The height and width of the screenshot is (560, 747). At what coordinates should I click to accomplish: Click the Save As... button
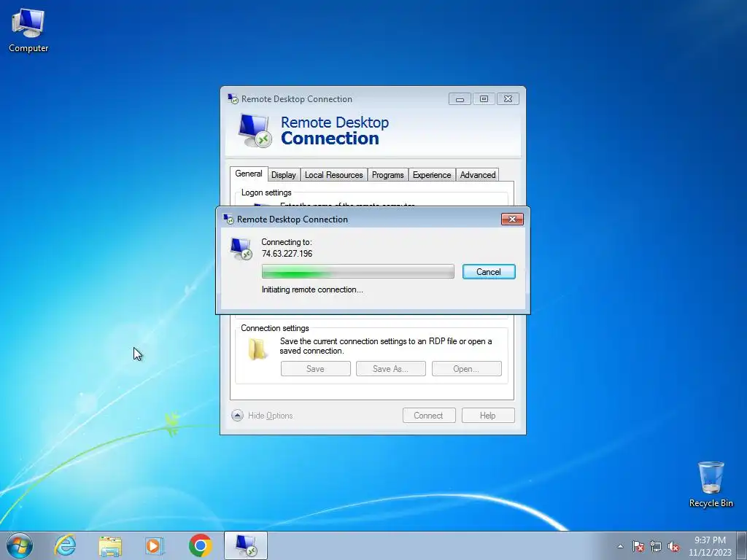coord(391,368)
